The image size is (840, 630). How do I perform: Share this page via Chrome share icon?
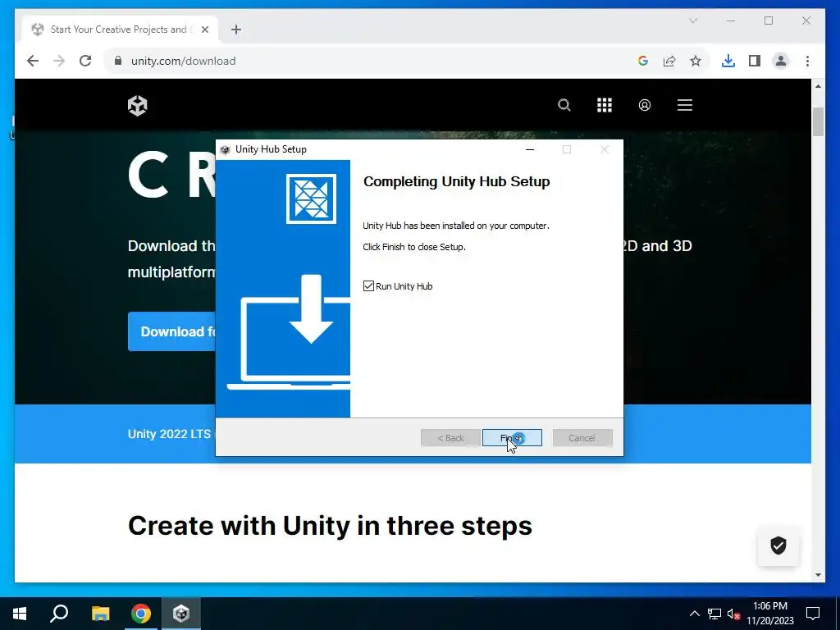click(669, 61)
